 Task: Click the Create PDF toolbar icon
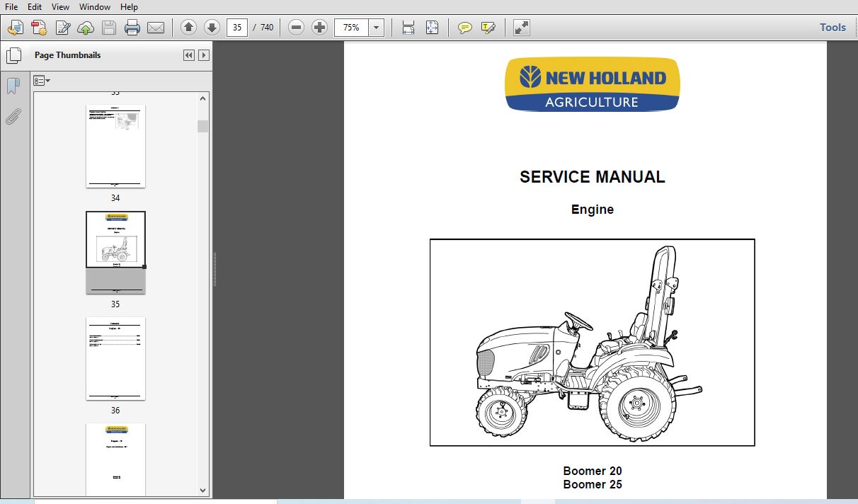[x=15, y=28]
